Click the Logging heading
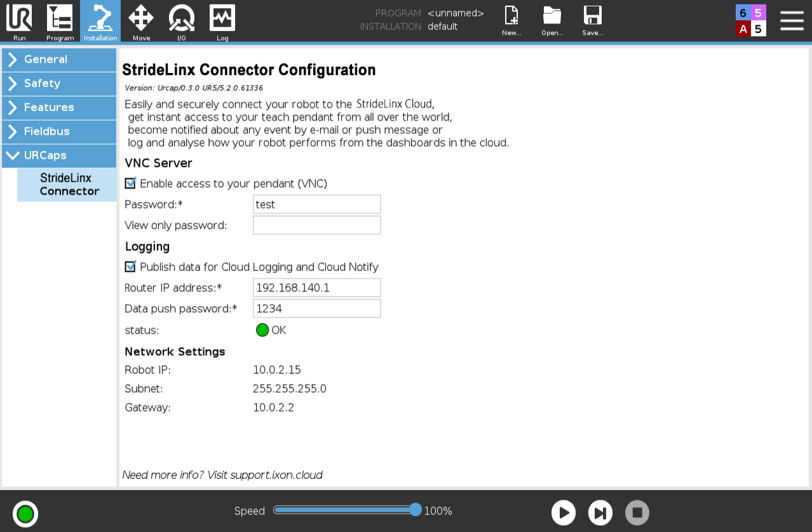This screenshot has height=532, width=812. click(147, 247)
